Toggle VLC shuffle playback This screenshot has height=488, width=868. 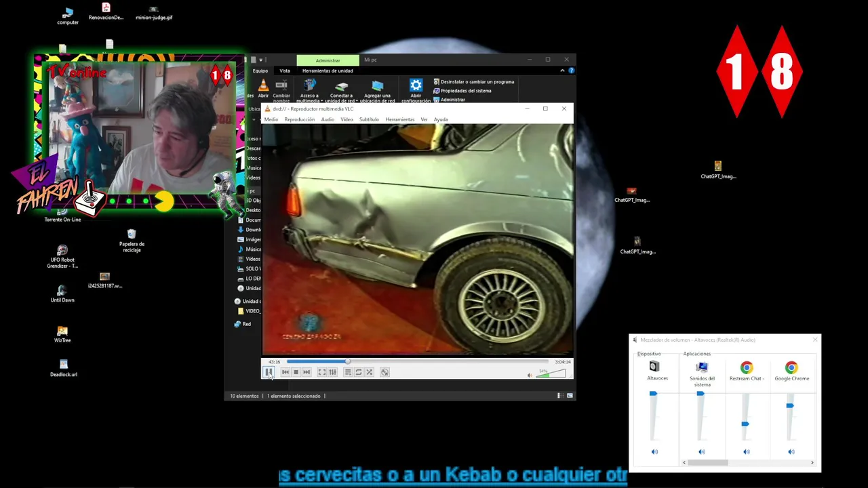[370, 372]
